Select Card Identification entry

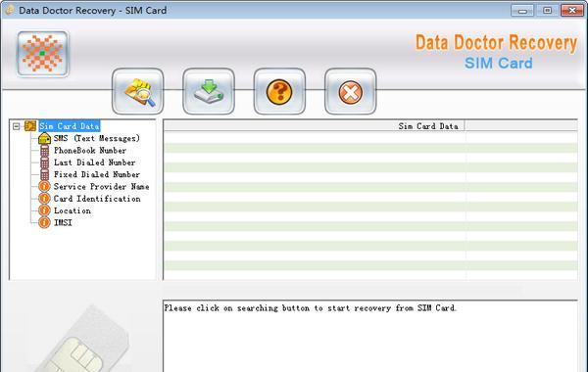coord(97,198)
